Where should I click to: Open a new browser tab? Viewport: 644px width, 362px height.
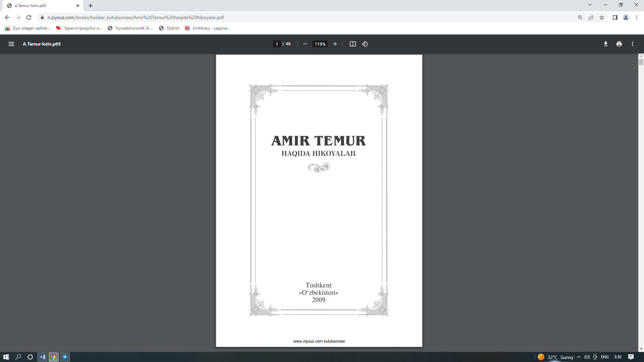pyautogui.click(x=90, y=6)
